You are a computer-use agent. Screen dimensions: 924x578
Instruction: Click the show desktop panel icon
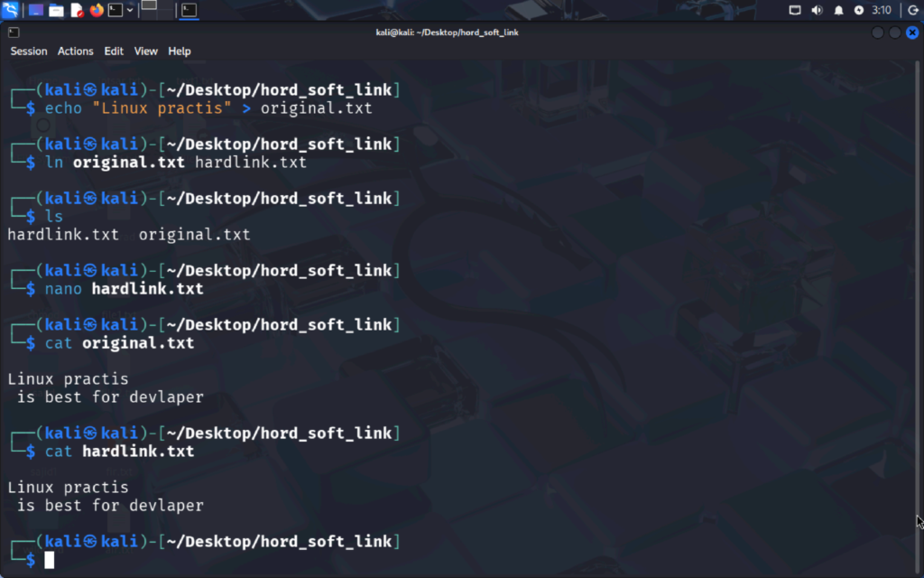35,11
